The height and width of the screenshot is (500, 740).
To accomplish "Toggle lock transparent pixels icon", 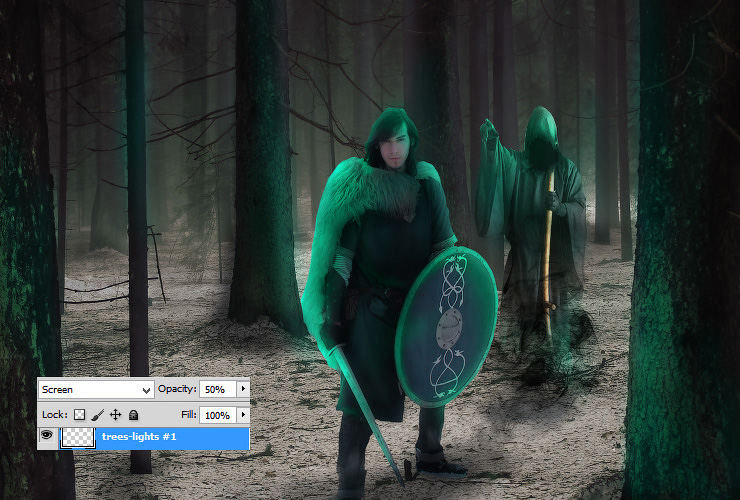I will 80,415.
